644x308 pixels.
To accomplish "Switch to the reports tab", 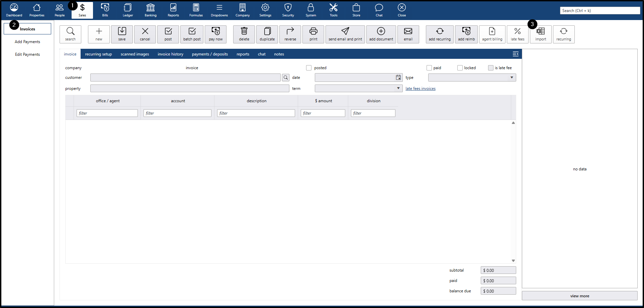I will click(243, 54).
